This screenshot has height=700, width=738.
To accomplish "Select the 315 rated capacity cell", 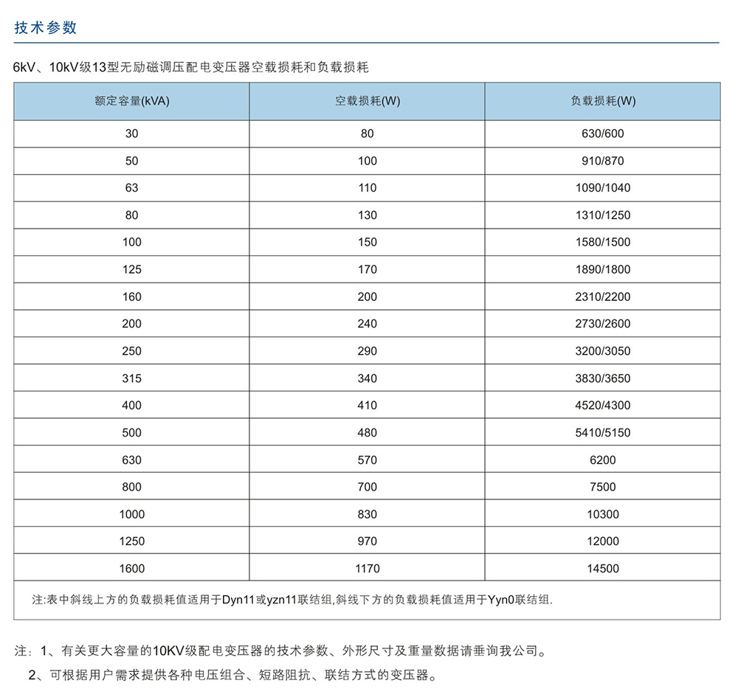I will [132, 378].
